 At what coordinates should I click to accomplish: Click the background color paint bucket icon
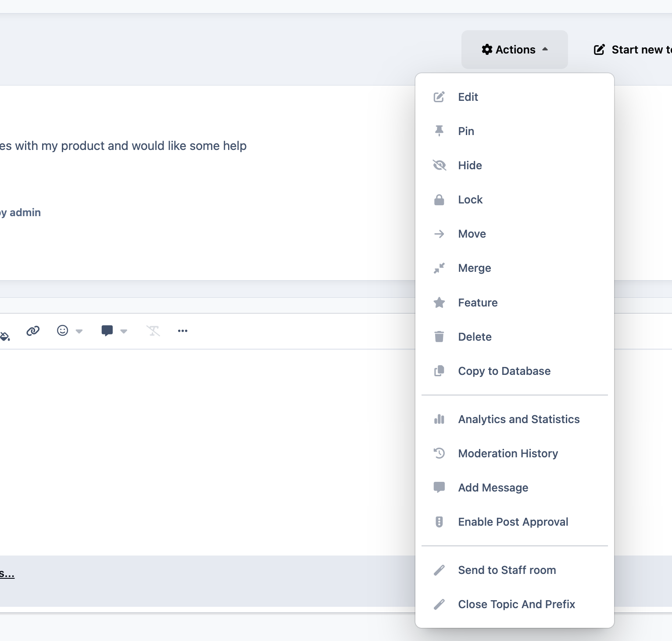[4, 336]
